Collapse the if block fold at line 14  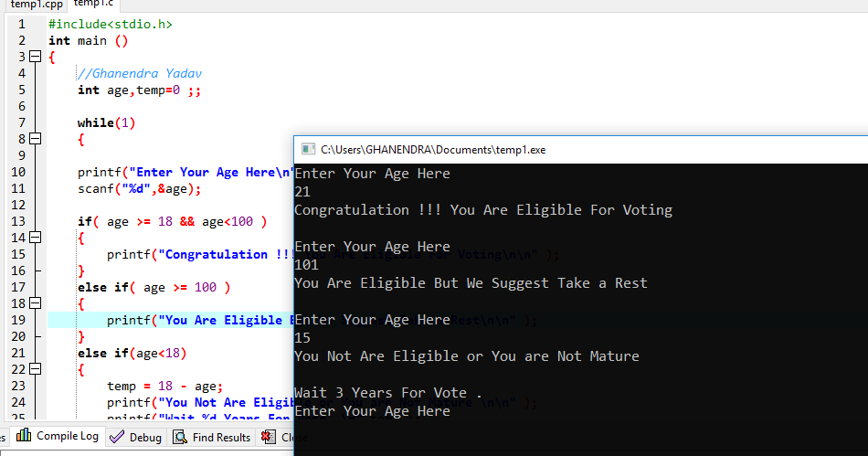[36, 238]
